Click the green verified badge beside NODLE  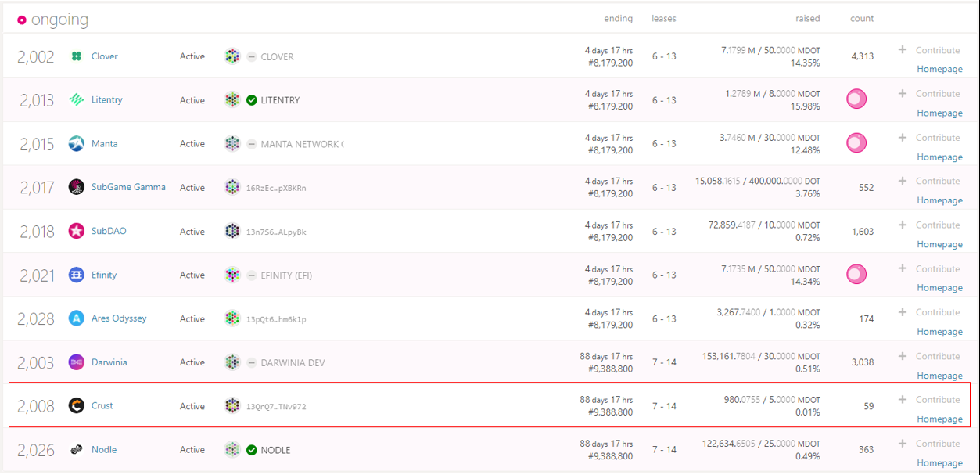click(251, 450)
